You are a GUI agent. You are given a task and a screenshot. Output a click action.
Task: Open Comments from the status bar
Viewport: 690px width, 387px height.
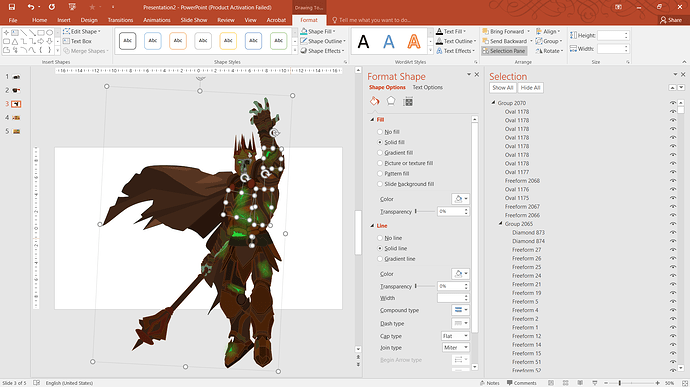click(521, 383)
